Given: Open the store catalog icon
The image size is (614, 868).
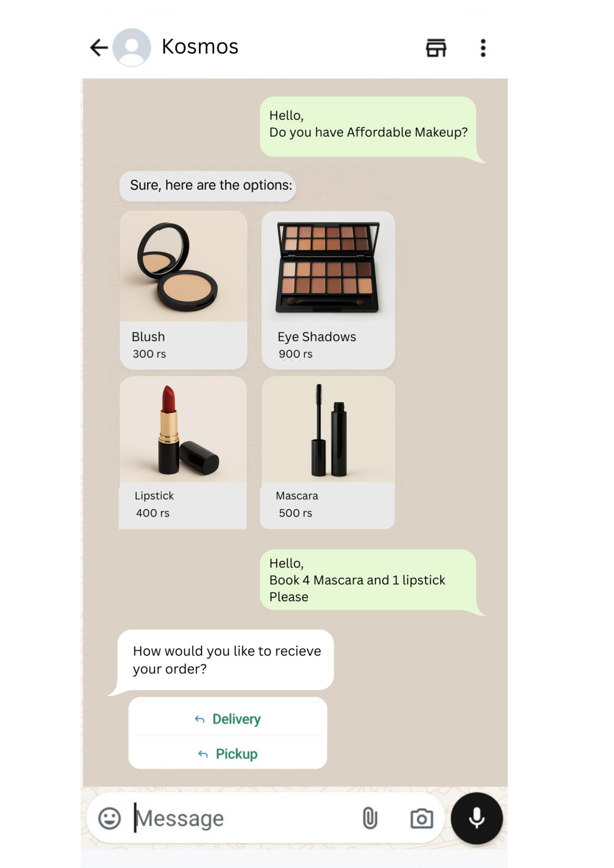Looking at the screenshot, I should (436, 48).
